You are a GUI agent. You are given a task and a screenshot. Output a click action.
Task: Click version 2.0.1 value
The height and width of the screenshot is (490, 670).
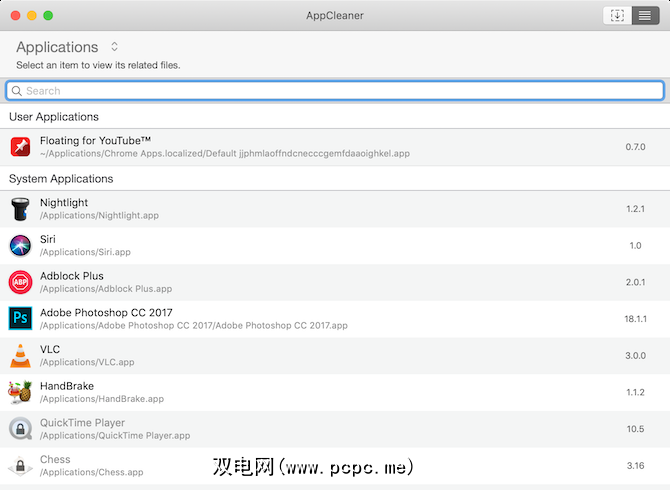[635, 282]
